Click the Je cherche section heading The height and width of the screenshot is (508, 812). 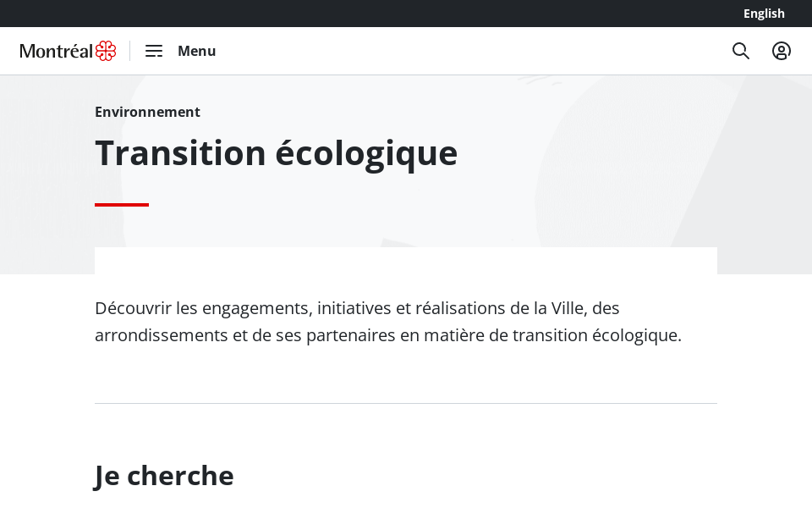tap(164, 475)
